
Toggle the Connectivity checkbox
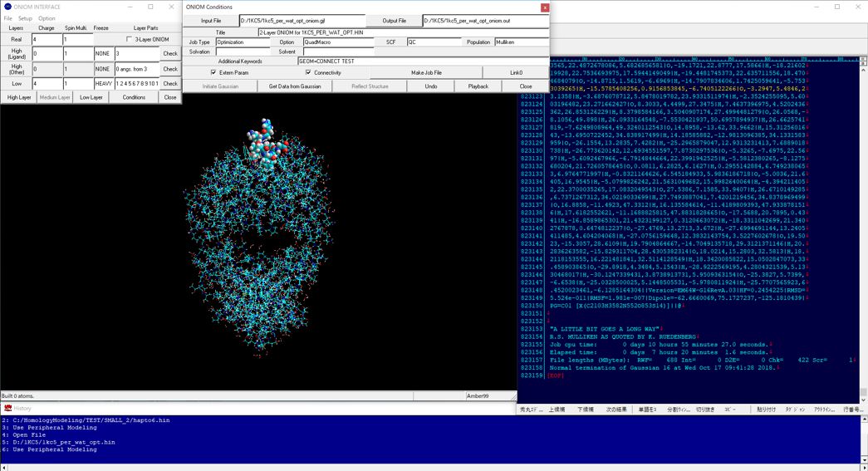click(308, 72)
